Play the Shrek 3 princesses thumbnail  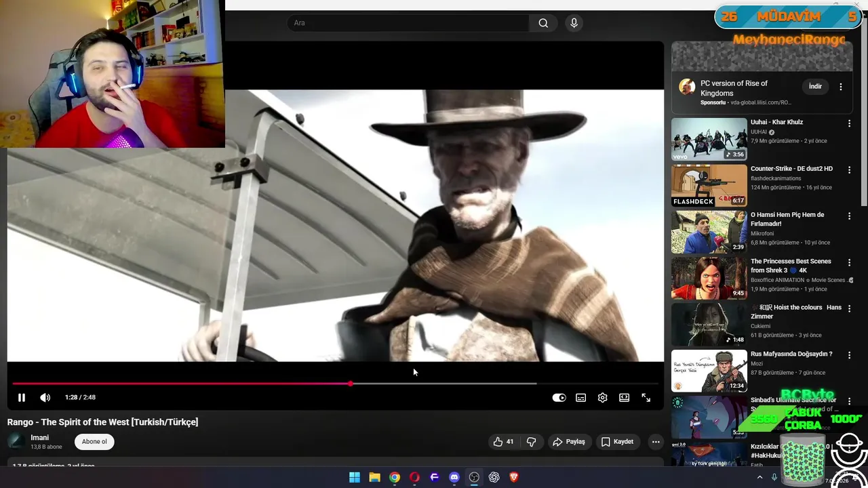pos(709,278)
